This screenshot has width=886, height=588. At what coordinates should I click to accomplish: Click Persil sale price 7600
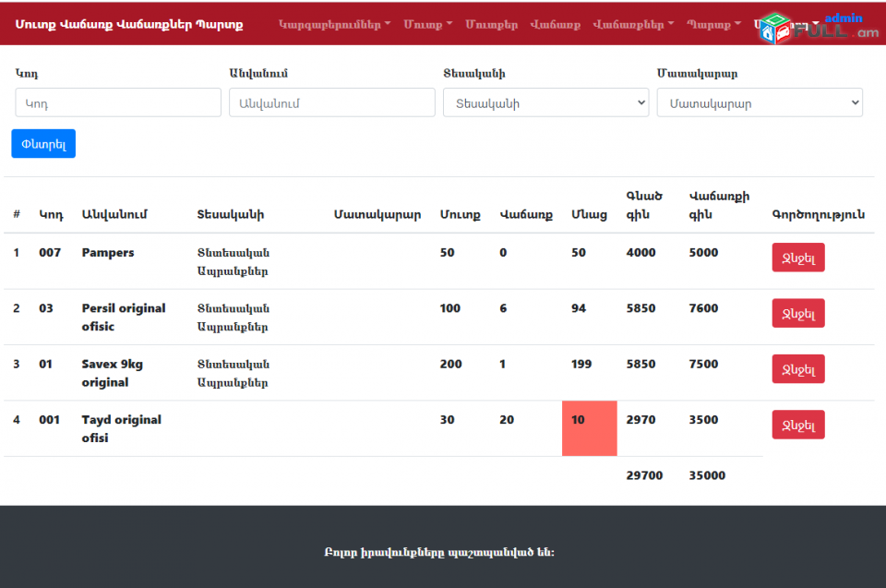click(x=703, y=308)
